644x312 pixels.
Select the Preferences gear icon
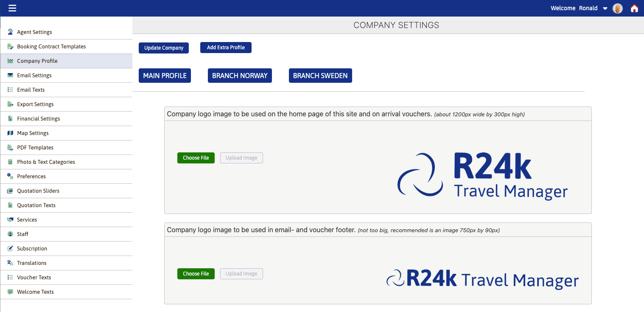[9, 176]
